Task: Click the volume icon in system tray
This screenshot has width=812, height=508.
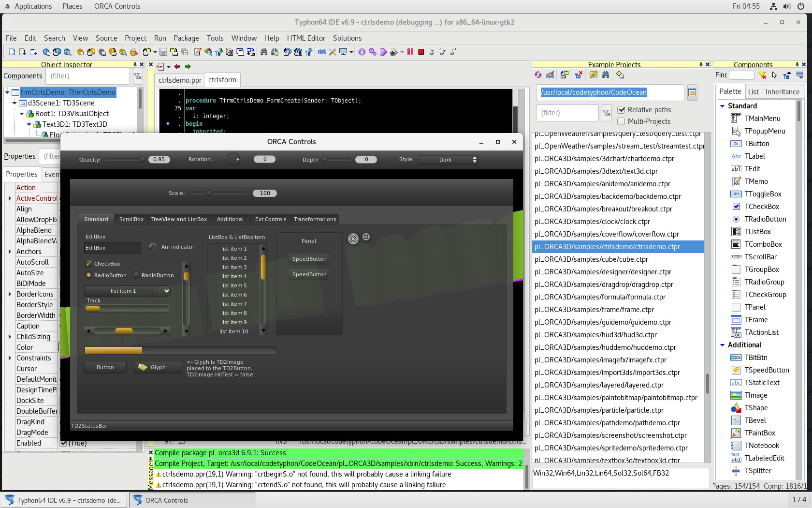Action: point(787,6)
